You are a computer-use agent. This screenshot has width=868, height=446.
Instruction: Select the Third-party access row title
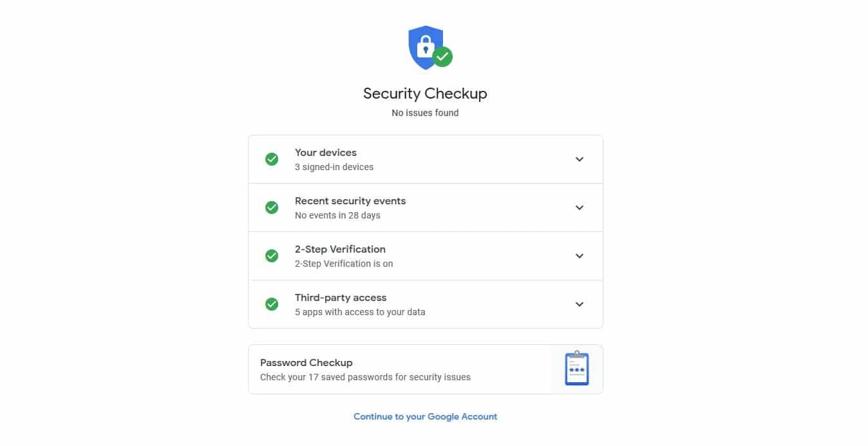[341, 298]
